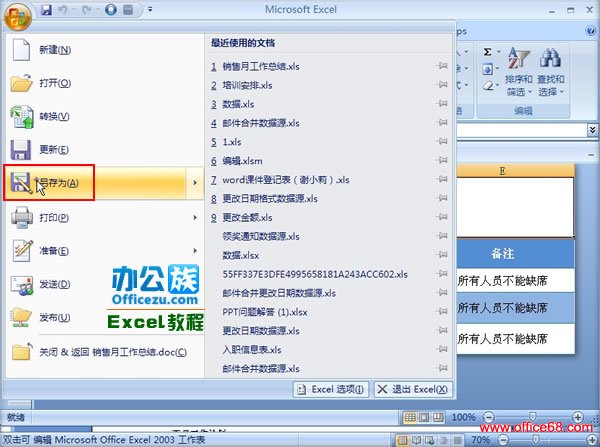This screenshot has width=600, height=447.
Task: Choose 关闭 & 返回 销售月工作总结.doc
Action: (x=104, y=352)
